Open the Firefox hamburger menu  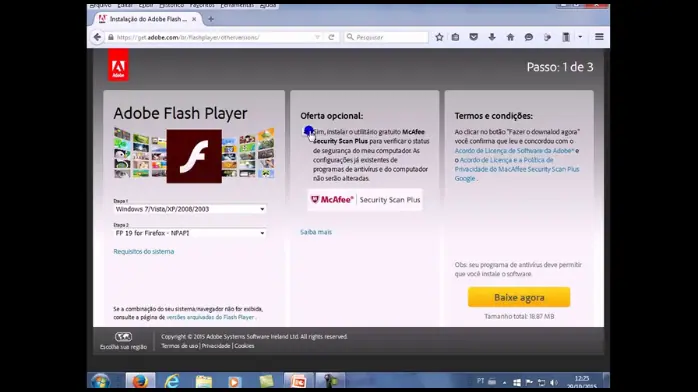point(599,37)
